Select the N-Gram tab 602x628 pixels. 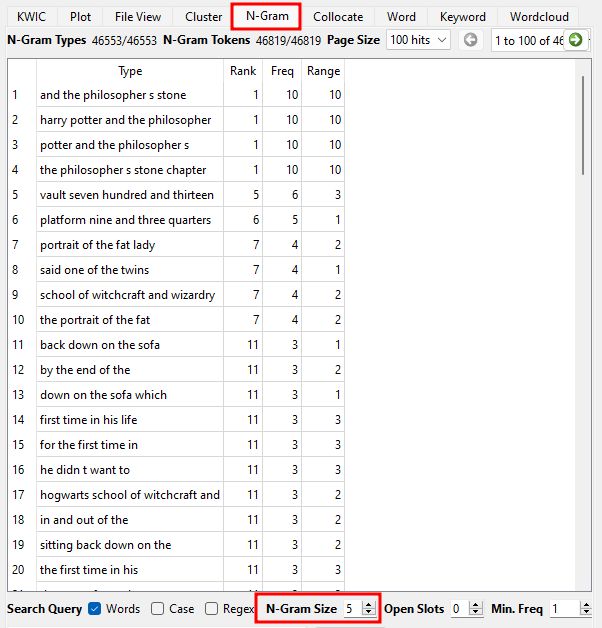click(267, 16)
